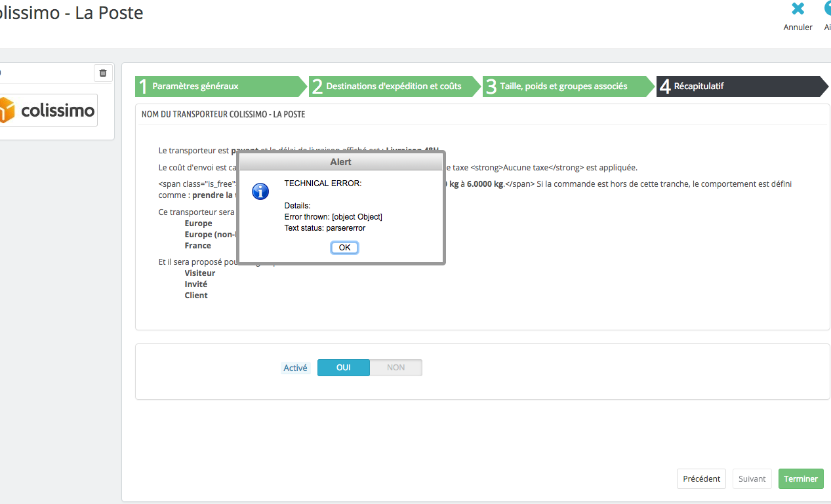831x504 pixels.
Task: Select step 4 Récapitulatif tab
Action: coord(742,86)
